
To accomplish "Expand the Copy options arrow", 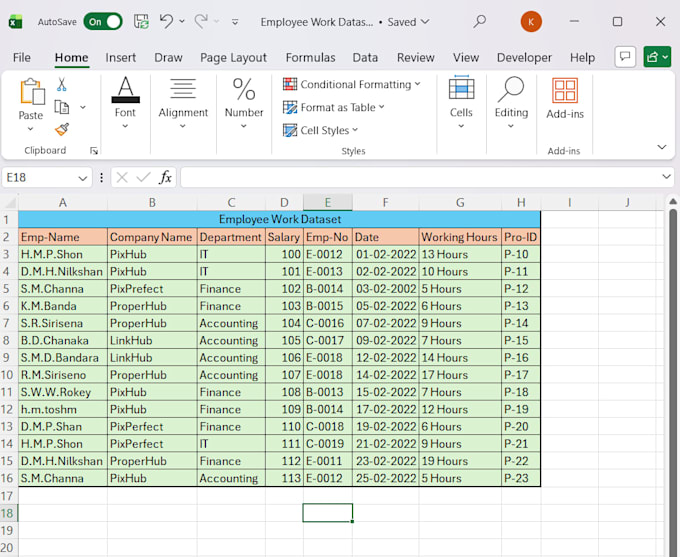I will point(83,107).
